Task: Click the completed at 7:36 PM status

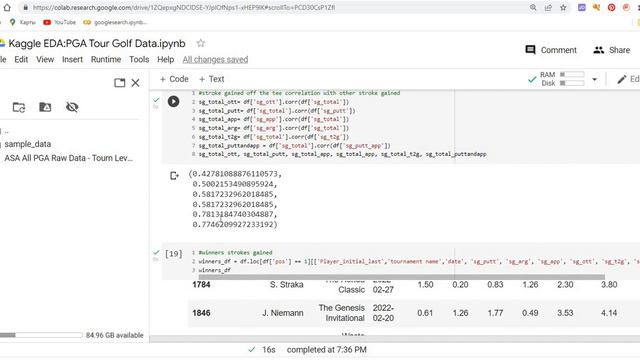Action: click(x=327, y=350)
